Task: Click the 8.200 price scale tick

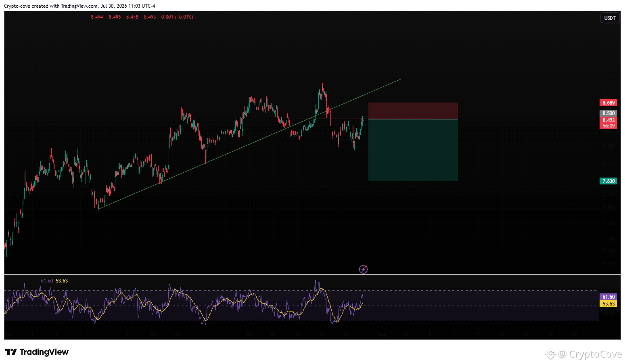Action: pyautogui.click(x=608, y=146)
